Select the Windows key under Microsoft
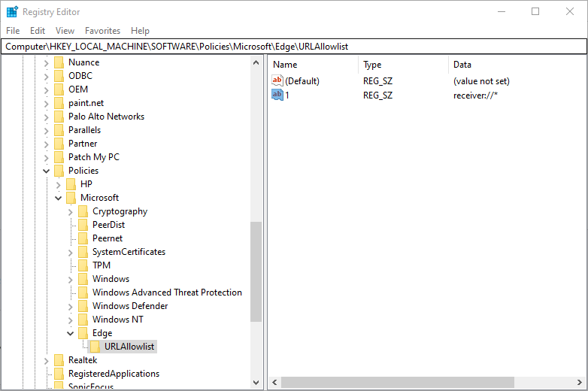 [x=111, y=279]
